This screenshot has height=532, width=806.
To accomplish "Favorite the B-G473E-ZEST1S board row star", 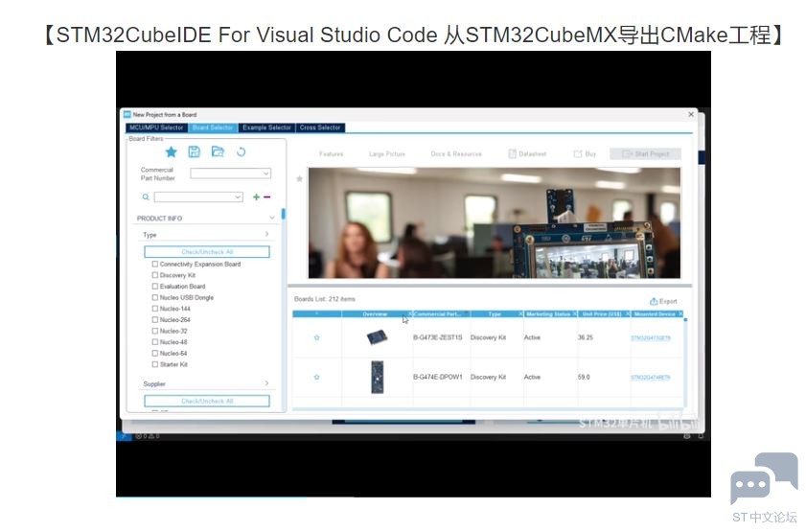I will tap(316, 337).
